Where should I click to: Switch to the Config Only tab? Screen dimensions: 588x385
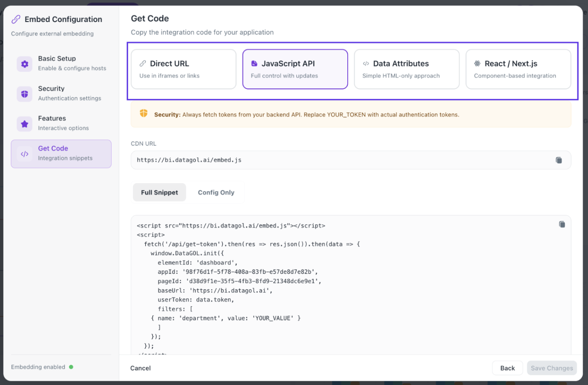point(216,192)
